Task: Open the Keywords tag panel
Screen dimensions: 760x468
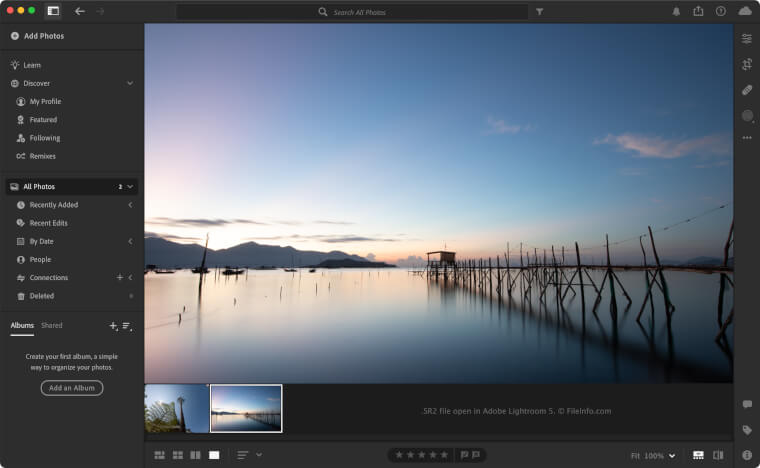Action: click(x=746, y=430)
